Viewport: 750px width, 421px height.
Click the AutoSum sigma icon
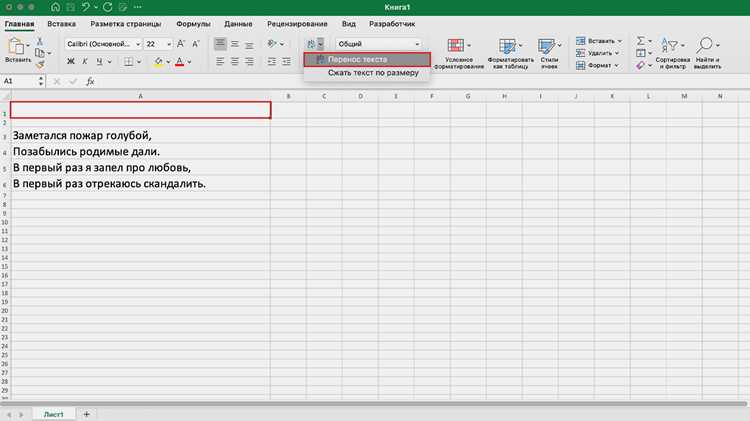[640, 41]
